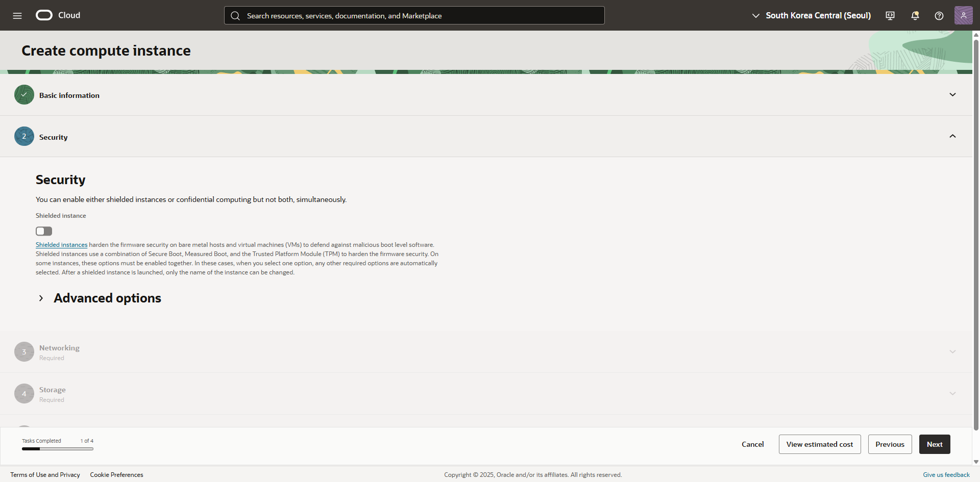Click the step 2 Security circle icon
Viewport: 980px width, 482px height.
click(x=24, y=137)
